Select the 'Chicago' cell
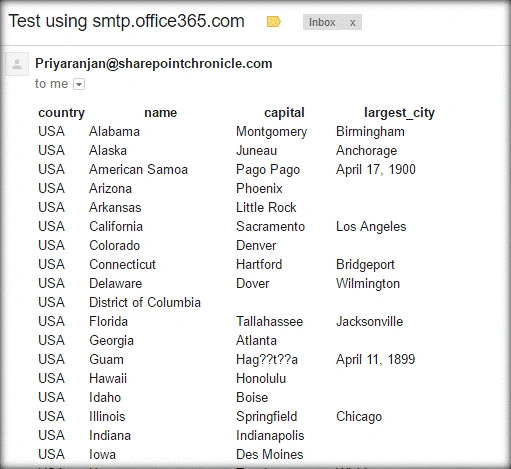 click(x=359, y=417)
